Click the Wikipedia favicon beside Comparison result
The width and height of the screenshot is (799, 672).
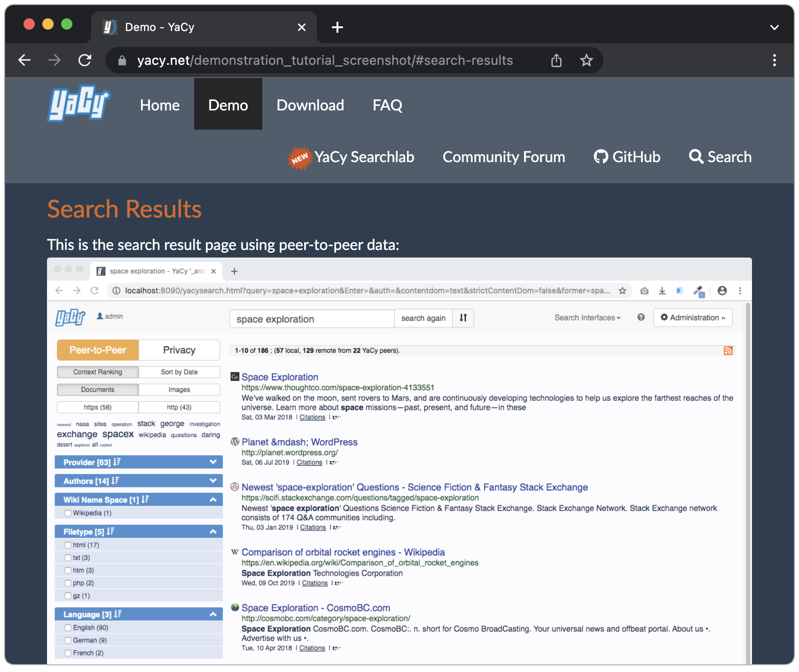click(235, 552)
